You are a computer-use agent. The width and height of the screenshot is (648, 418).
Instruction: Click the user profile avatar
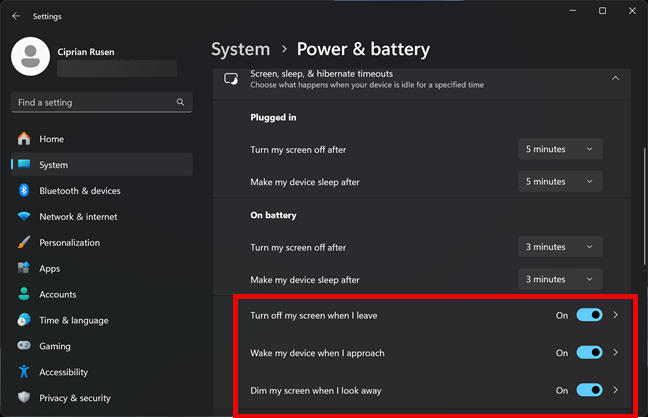(30, 57)
